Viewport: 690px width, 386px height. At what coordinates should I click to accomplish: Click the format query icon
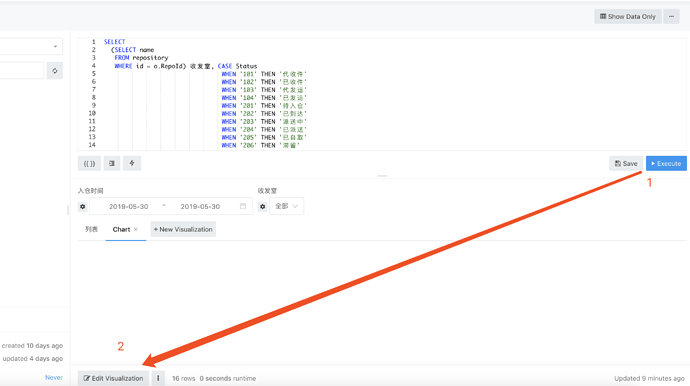(x=112, y=163)
